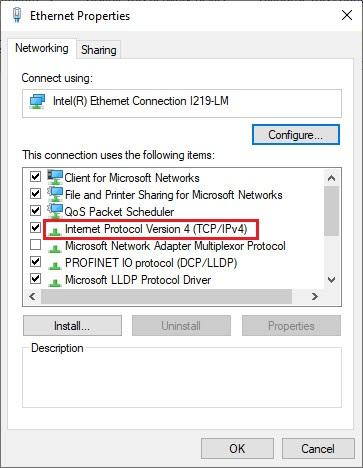Click the horizontal scroll right arrow
363x468 pixels.
314,296
